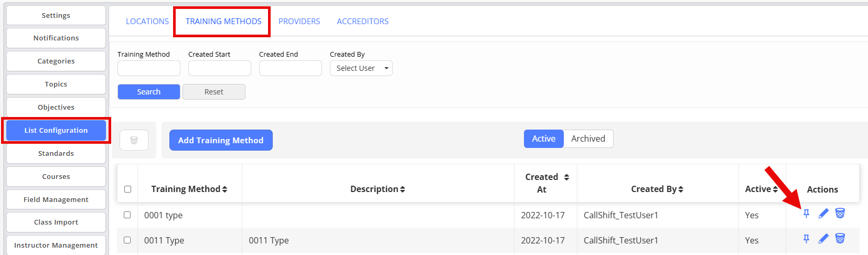The height and width of the screenshot is (255, 868).
Task: Open the Select User dropdown
Action: click(361, 68)
